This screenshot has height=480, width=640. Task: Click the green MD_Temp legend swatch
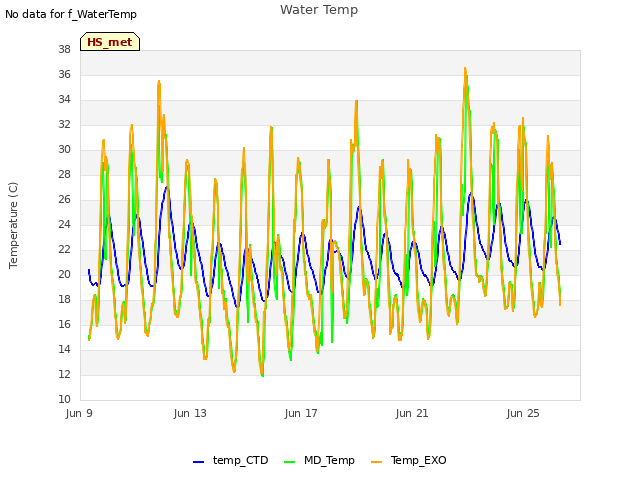tap(289, 462)
